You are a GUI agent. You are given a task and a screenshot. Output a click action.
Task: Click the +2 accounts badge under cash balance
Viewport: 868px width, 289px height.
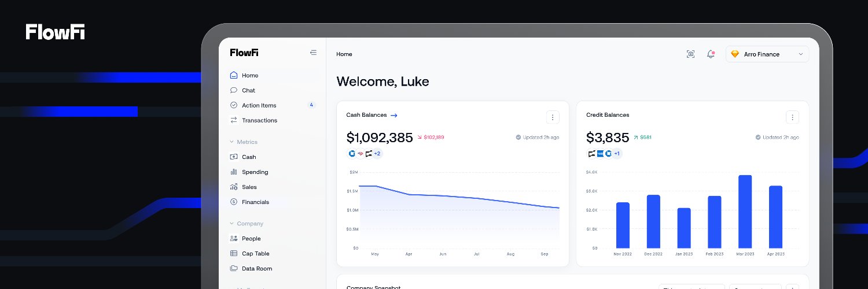377,154
